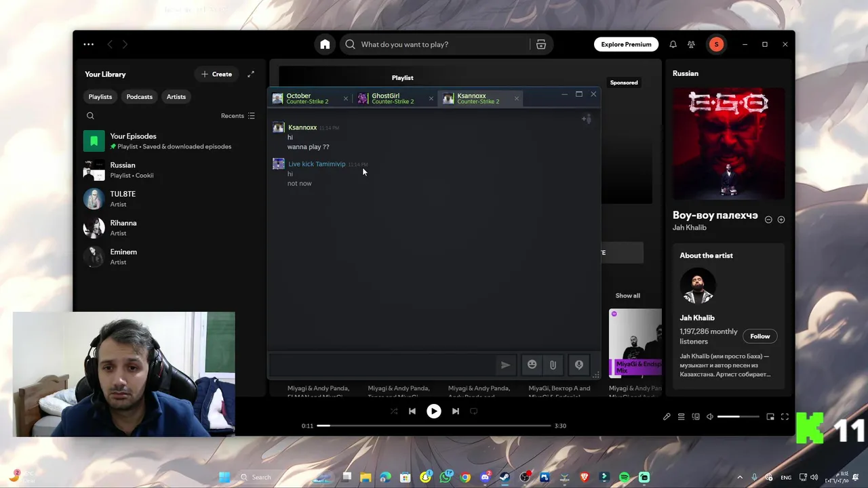Skip to previous track
This screenshot has width=868, height=488.
[412, 411]
